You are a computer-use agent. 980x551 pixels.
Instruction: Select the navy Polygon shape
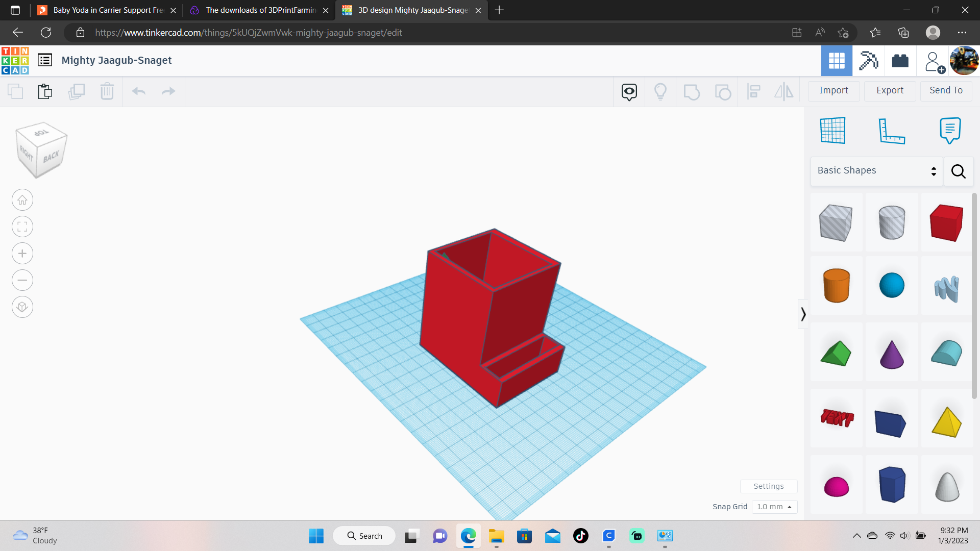[892, 484]
